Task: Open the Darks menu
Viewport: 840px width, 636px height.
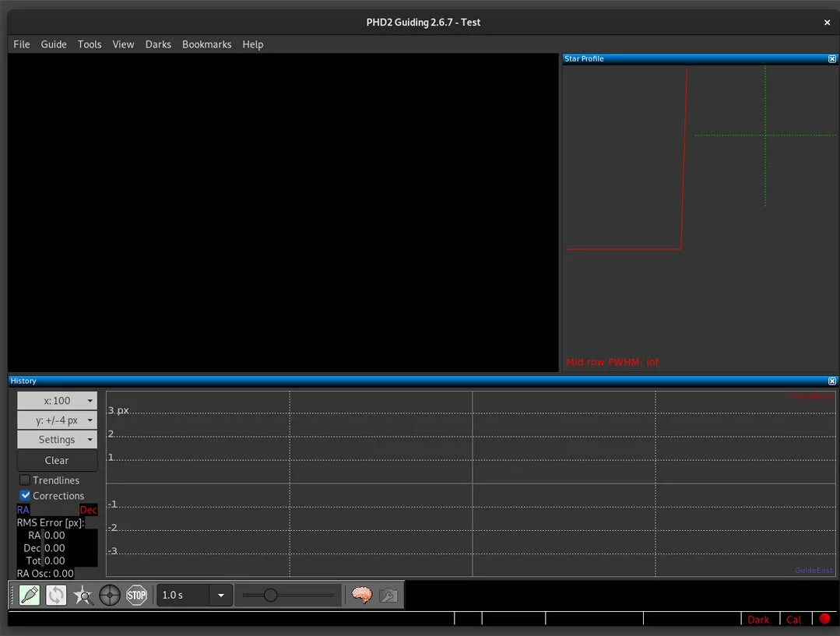Action: [x=158, y=44]
